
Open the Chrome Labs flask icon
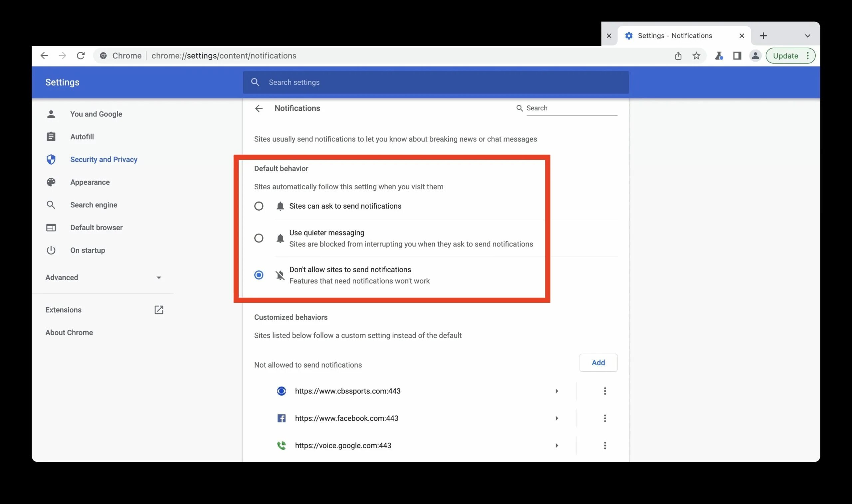coord(719,56)
